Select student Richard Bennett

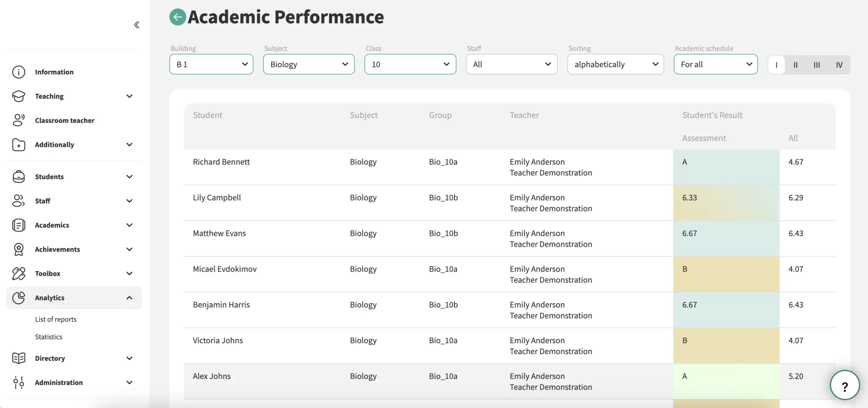[x=221, y=162]
